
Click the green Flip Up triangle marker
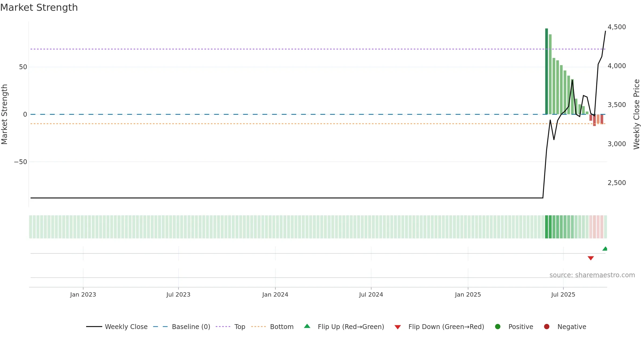tap(605, 249)
